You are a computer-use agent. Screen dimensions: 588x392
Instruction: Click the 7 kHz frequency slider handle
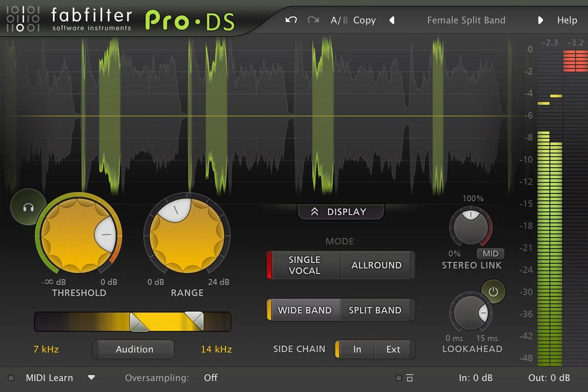135,321
